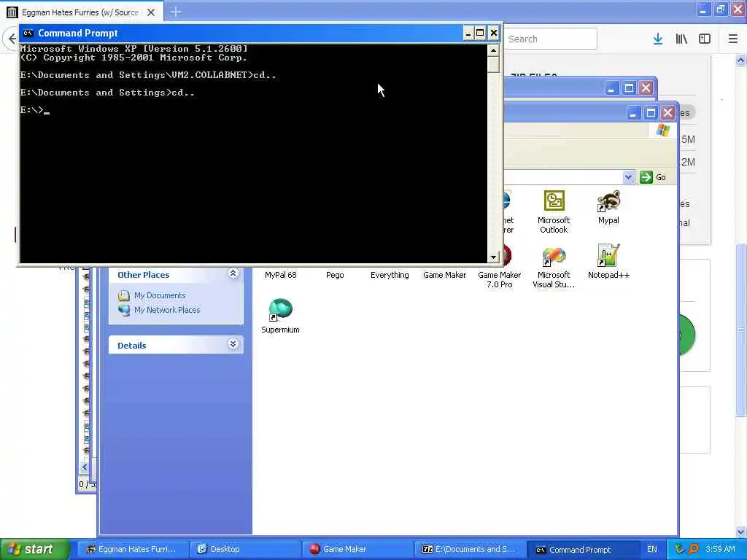Open the Mypal raccoon shortcut icon
Viewport: 747px width, 560px height.
pyautogui.click(x=608, y=201)
